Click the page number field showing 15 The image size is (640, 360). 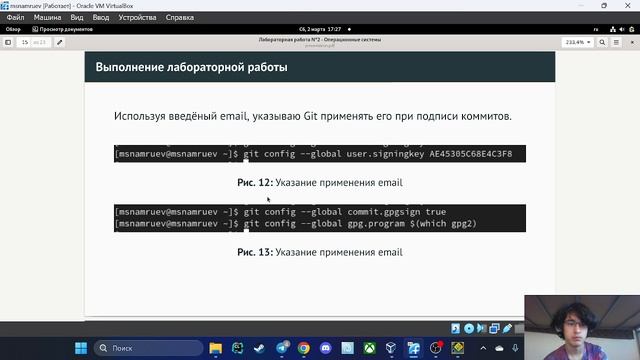tap(25, 42)
